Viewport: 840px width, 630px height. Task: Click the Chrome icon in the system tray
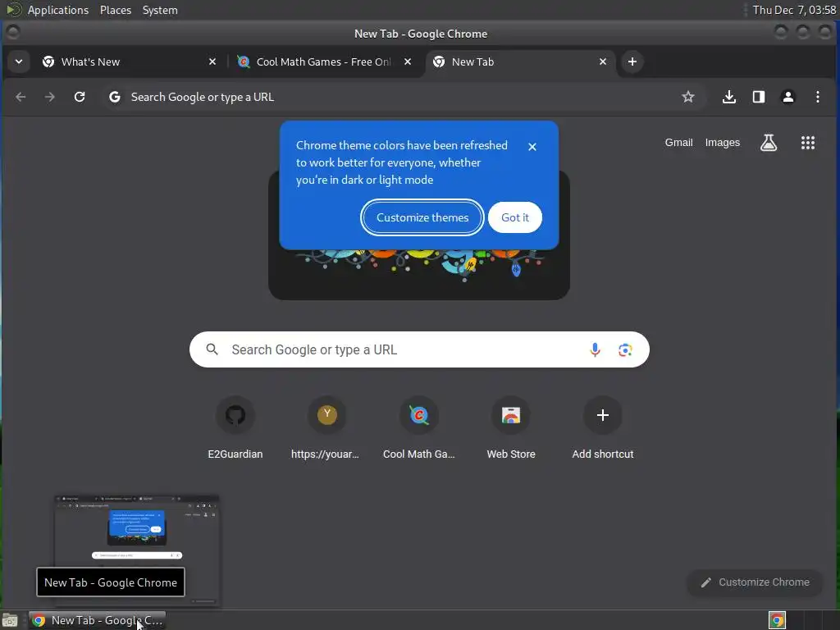click(x=777, y=620)
